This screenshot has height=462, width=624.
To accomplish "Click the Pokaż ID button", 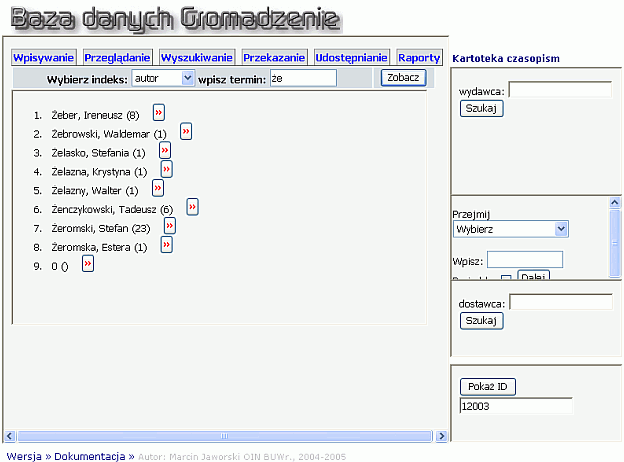I will pyautogui.click(x=488, y=387).
